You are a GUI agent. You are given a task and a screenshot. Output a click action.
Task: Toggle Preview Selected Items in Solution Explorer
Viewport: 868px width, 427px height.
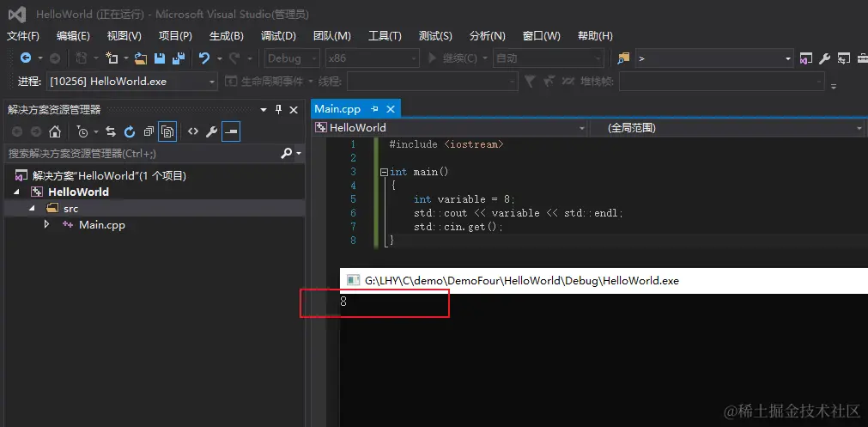pyautogui.click(x=231, y=131)
